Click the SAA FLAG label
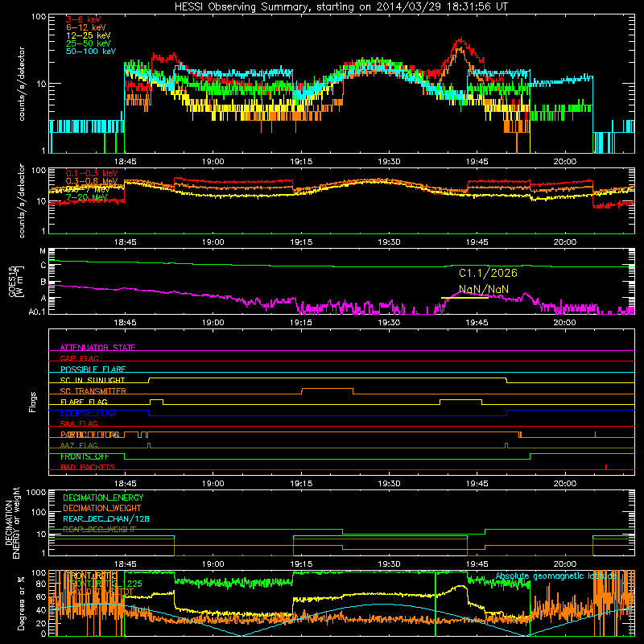This screenshot has height=644, width=644. tap(79, 423)
